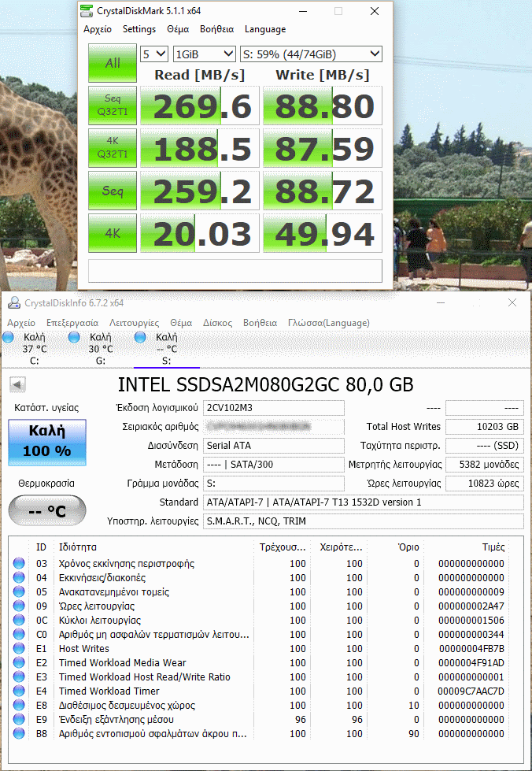The height and width of the screenshot is (771, 532).
Task: Click the drive title INTEL SSDSA2M080G2GC 80,0 GB
Action: [266, 384]
